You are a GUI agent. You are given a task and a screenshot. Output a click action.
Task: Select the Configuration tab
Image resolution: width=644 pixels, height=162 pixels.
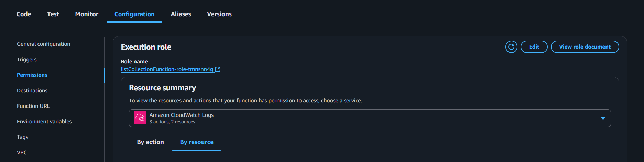(134, 14)
